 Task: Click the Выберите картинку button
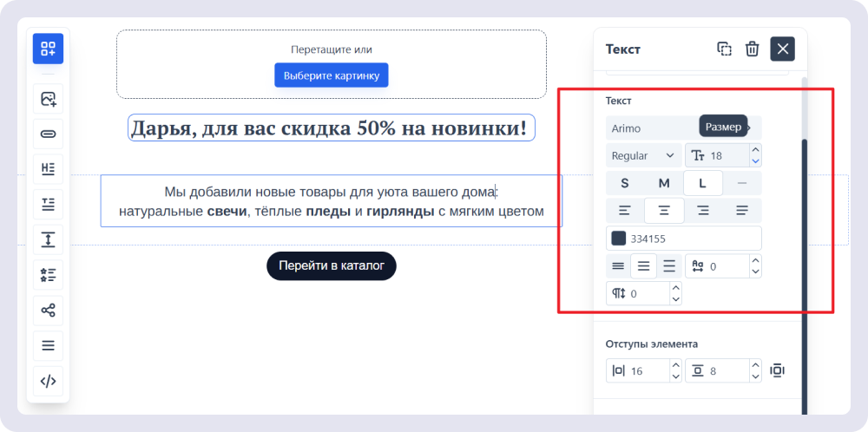click(x=332, y=75)
